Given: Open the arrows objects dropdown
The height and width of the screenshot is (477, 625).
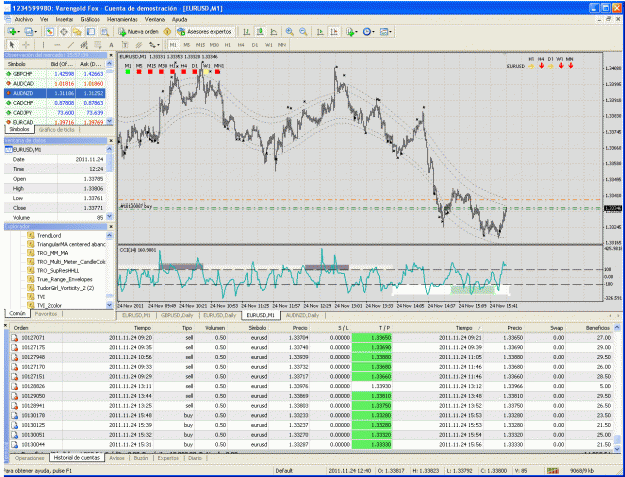Looking at the screenshot, I should [x=154, y=45].
